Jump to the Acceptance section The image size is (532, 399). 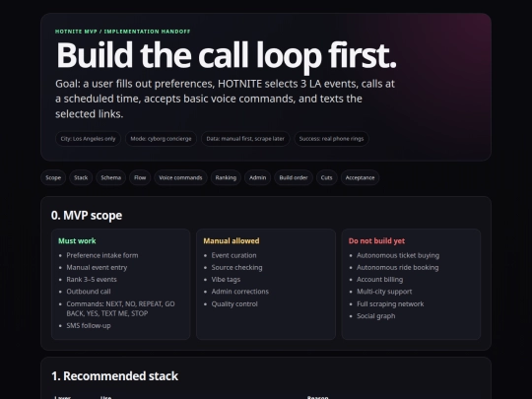pos(360,177)
